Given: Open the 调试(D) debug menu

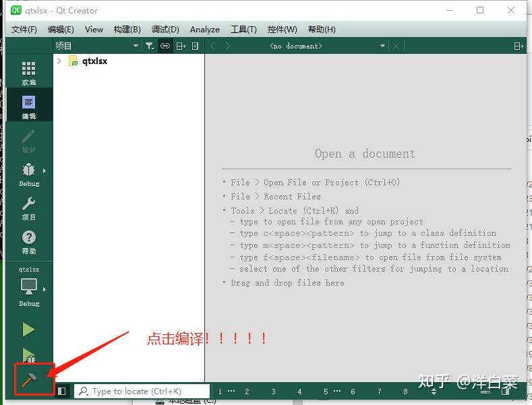Looking at the screenshot, I should 165,30.
